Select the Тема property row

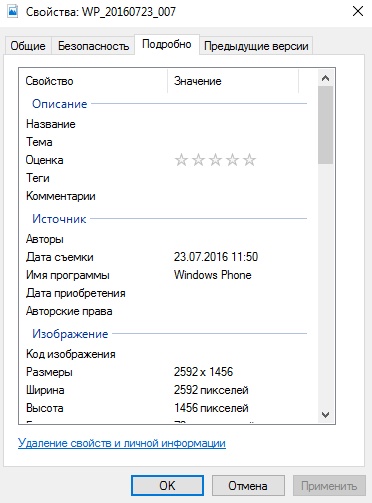(166, 142)
